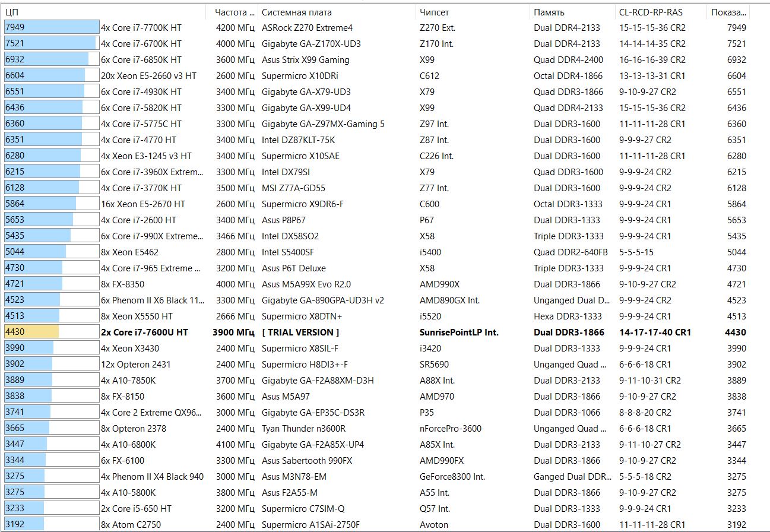Click the 6x Core i7-6850K HT entry
This screenshot has width=770, height=532.
141,60
